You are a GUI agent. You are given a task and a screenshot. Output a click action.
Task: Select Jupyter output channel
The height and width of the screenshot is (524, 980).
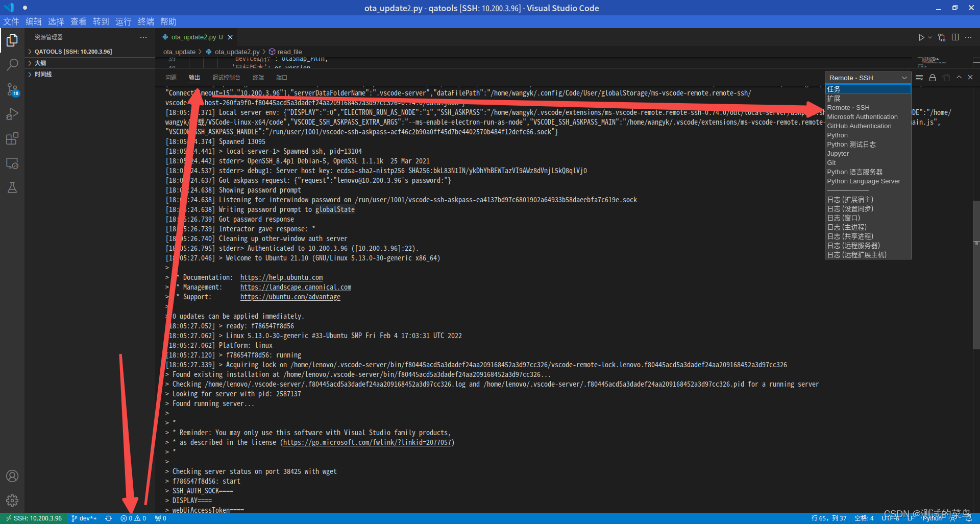click(868, 153)
